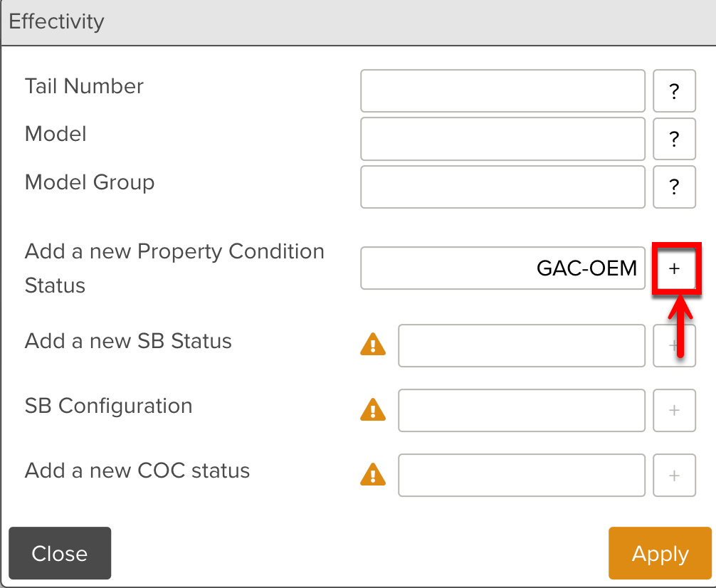Click the Property Condition field containing GAC-OEM

pyautogui.click(x=502, y=268)
